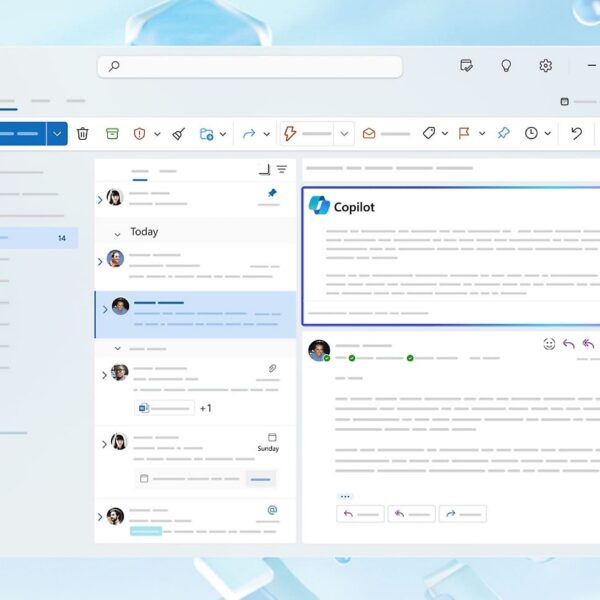600x600 pixels.
Task: Open the My Day calendar-check icon
Action: click(x=466, y=65)
